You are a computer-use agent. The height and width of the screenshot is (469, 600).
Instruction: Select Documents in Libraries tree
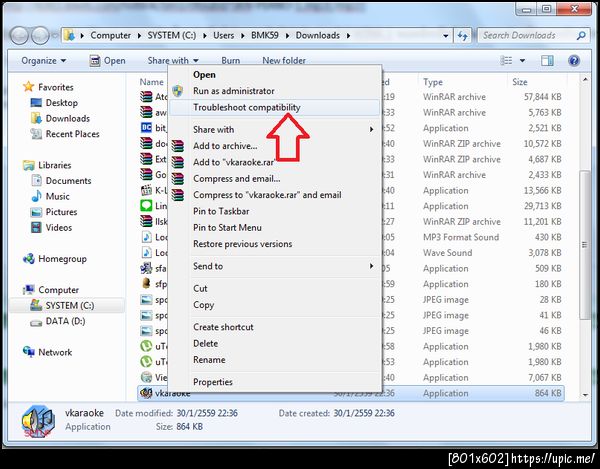[68, 181]
